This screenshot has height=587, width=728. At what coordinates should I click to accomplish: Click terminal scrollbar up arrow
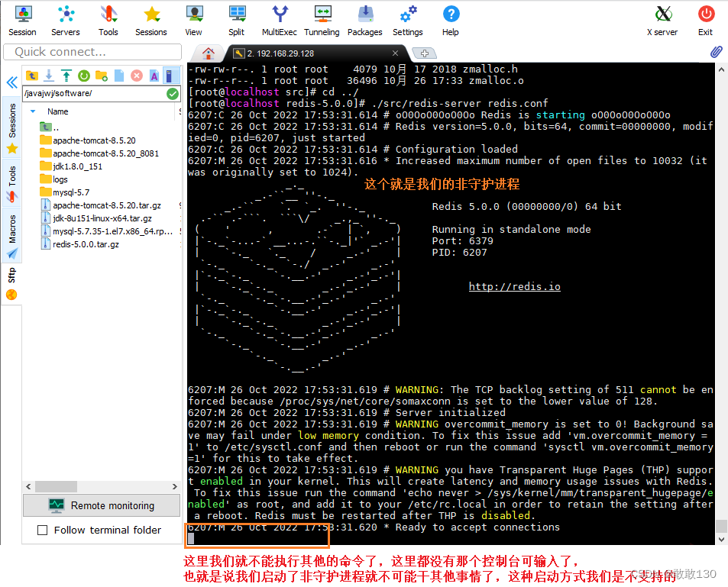(x=721, y=69)
